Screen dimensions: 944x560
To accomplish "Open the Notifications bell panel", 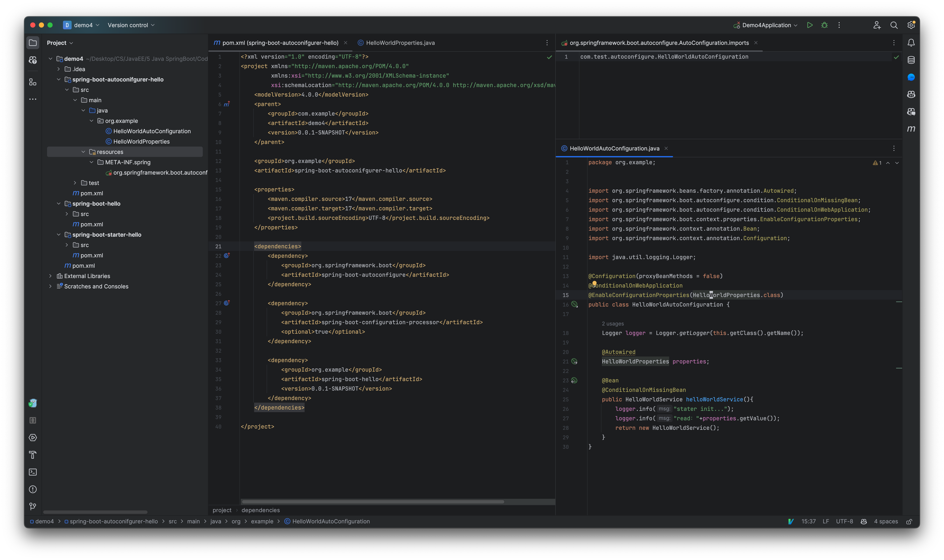I will click(x=911, y=42).
